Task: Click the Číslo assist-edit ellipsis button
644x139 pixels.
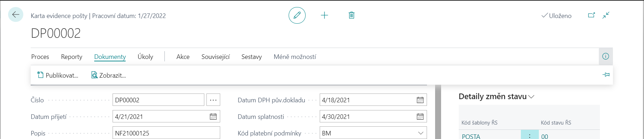Action: [x=213, y=100]
